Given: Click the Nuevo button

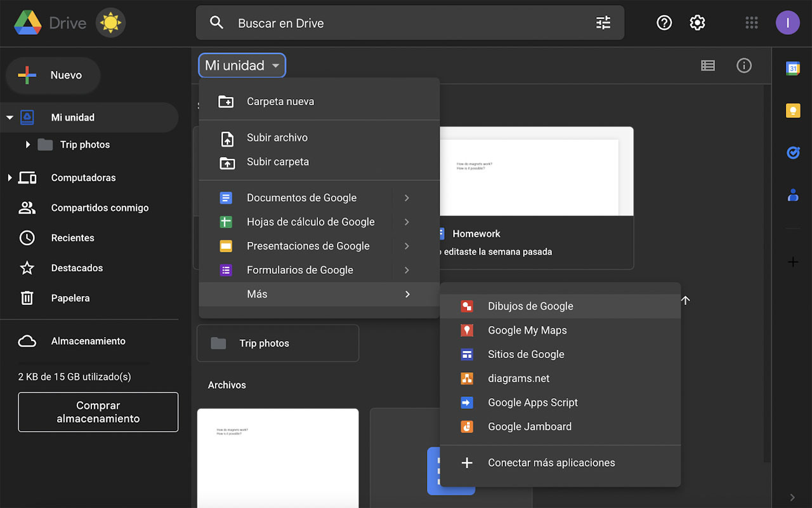Looking at the screenshot, I should [53, 75].
